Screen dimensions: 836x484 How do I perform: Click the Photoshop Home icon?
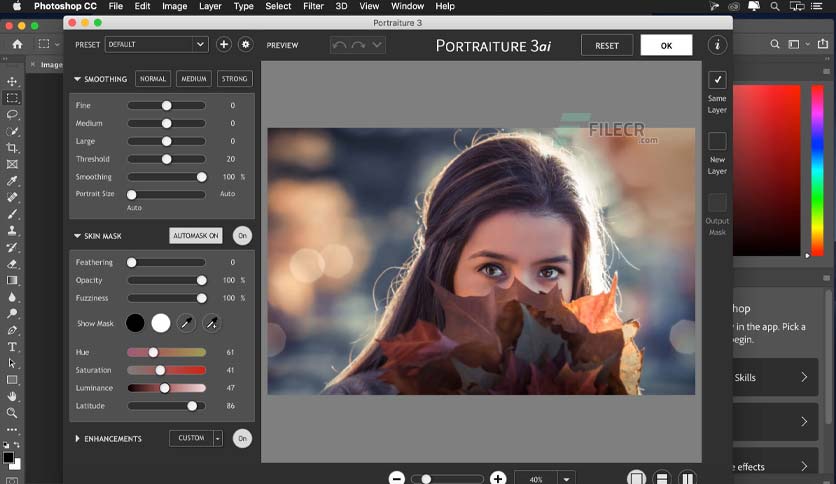[x=17, y=44]
